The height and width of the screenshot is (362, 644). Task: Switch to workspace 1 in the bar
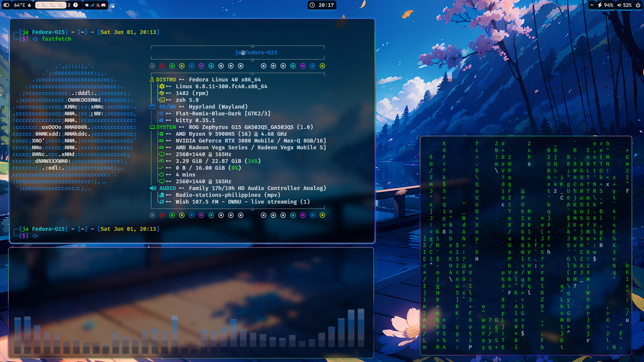pos(50,5)
